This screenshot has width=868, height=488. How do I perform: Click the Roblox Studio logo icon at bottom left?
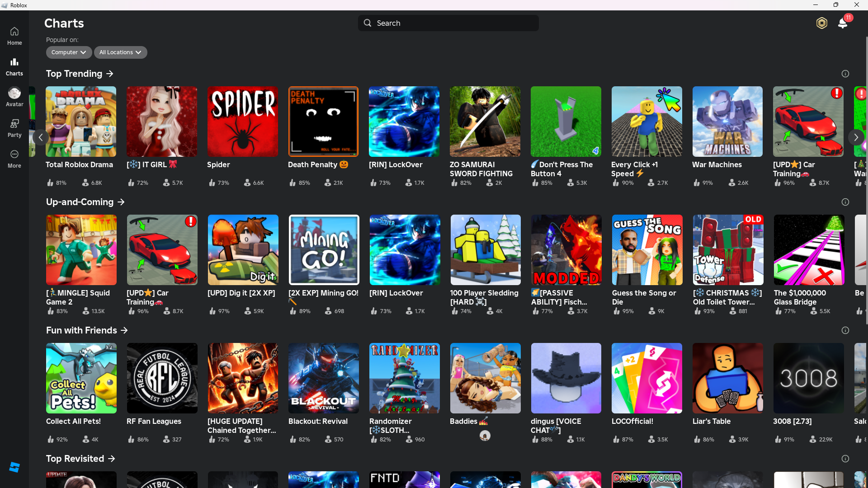pyautogui.click(x=14, y=467)
